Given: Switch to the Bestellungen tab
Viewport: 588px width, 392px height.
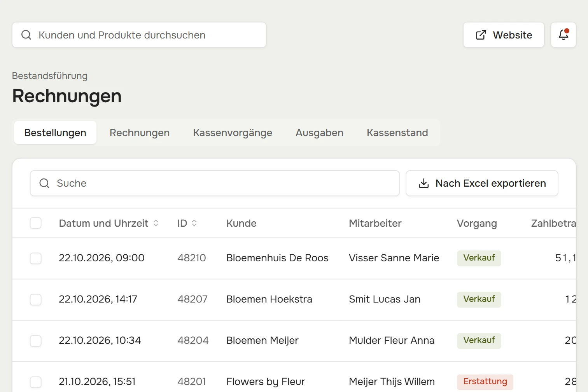Looking at the screenshot, I should [x=55, y=133].
